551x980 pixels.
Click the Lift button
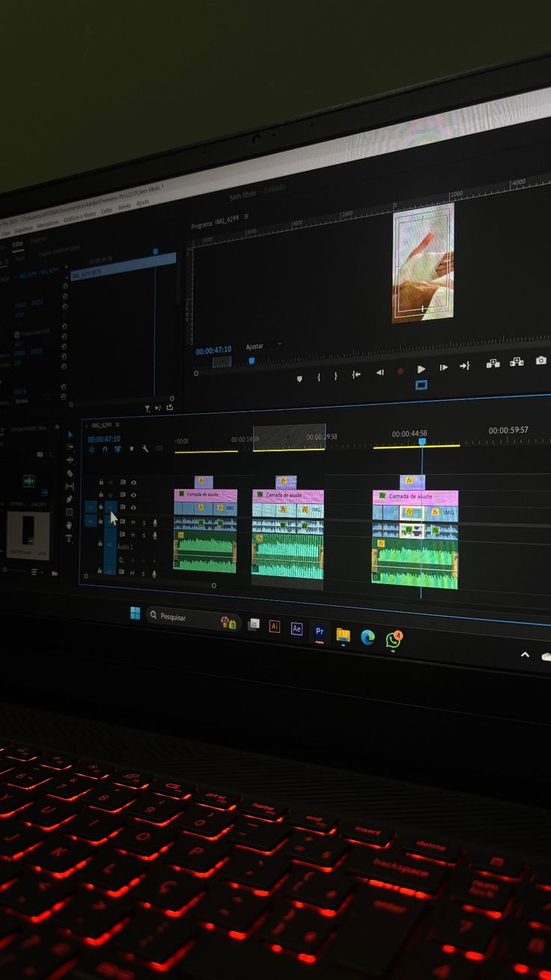(493, 363)
